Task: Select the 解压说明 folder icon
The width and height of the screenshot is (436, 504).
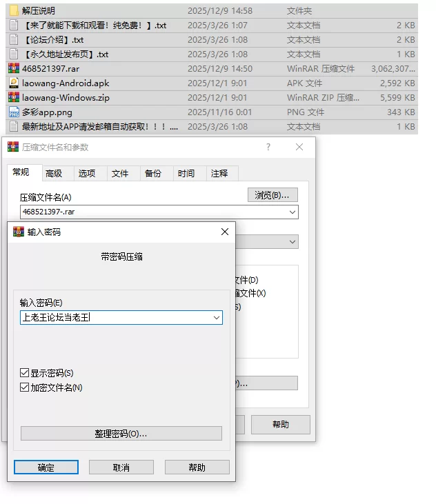Action: [14, 10]
